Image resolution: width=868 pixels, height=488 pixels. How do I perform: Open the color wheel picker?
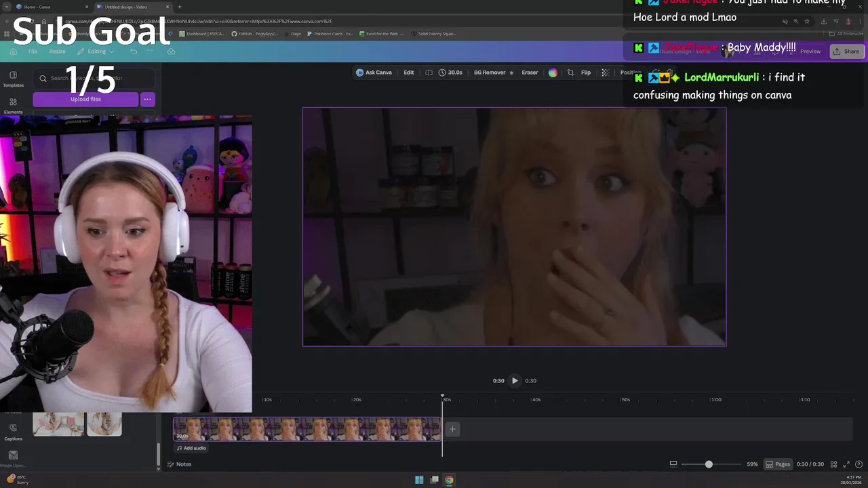tap(553, 73)
